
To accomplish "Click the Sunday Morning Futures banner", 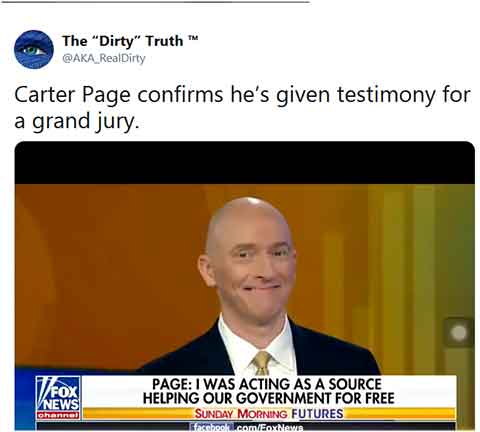I will pyautogui.click(x=269, y=414).
